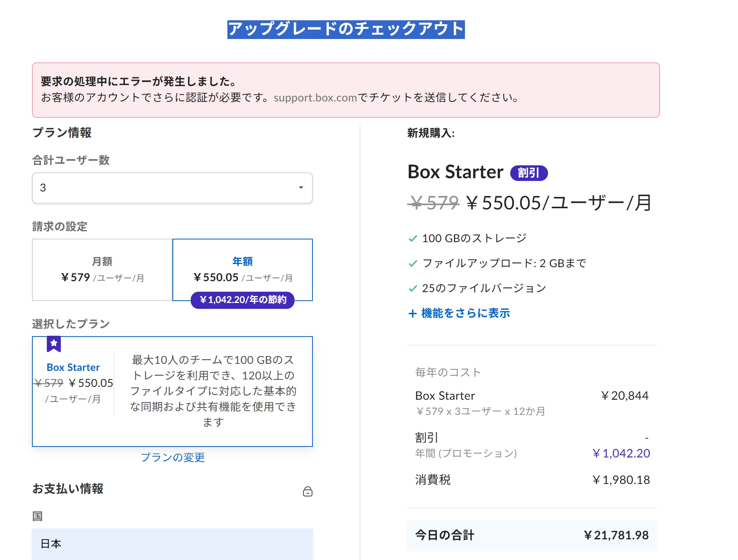
Task: Click the 選択したプラン label
Action: tap(71, 324)
